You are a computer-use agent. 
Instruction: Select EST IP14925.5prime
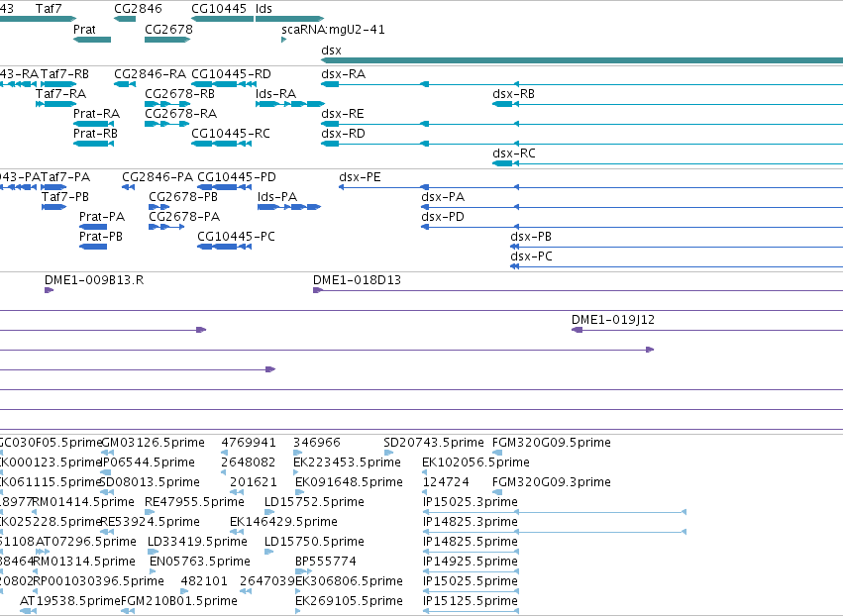click(470, 563)
